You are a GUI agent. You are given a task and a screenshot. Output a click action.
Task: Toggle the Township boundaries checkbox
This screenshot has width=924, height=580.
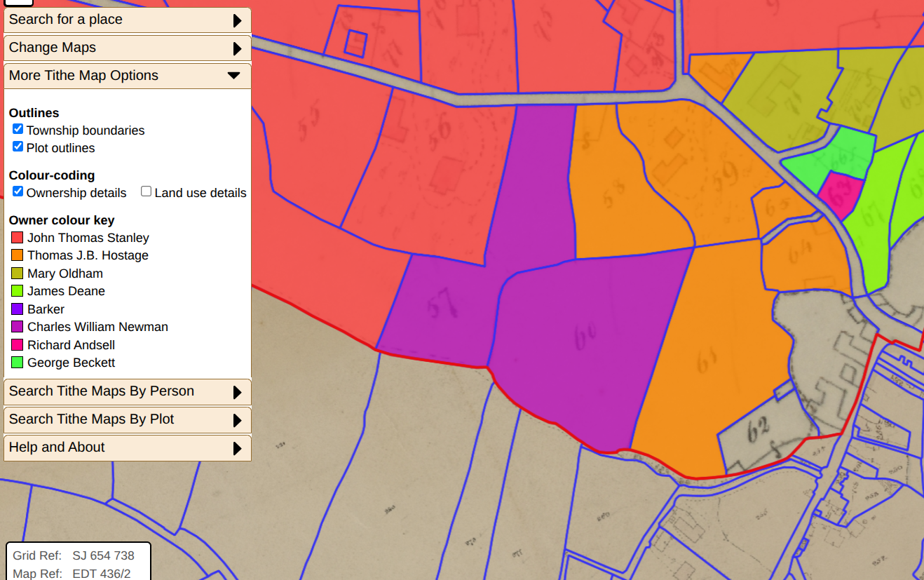(x=18, y=129)
